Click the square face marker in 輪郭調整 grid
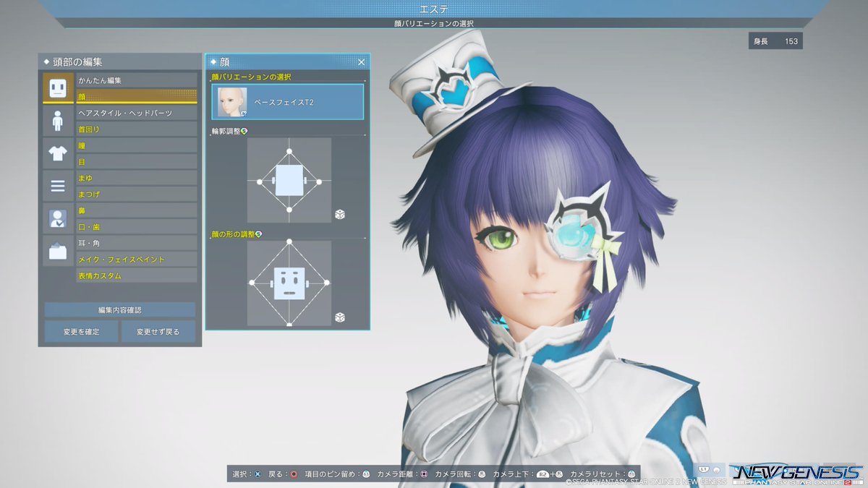868x488 pixels. click(289, 180)
